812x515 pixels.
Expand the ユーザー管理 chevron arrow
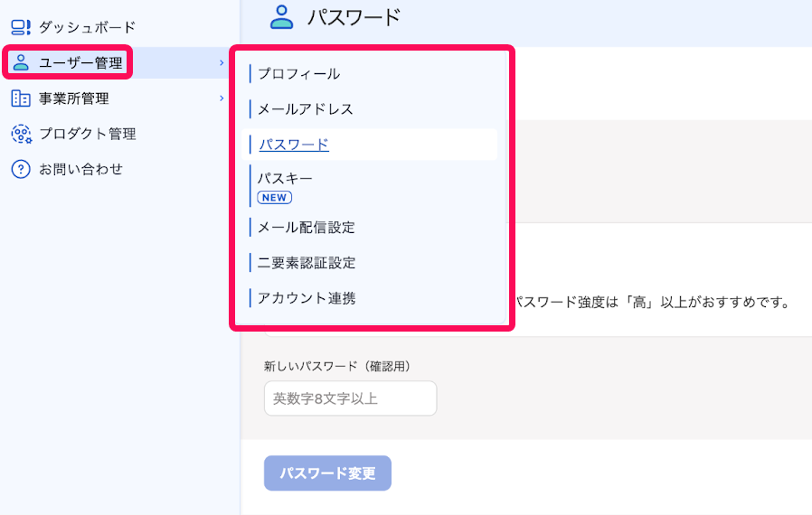point(222,62)
